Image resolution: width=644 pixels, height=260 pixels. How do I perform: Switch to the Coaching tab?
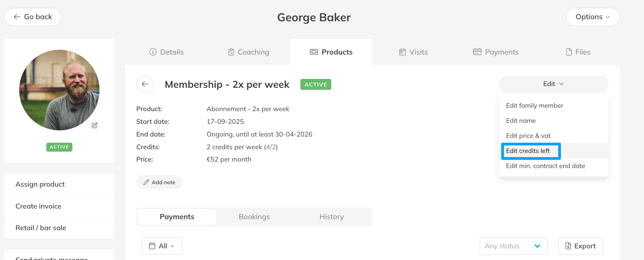pos(249,52)
